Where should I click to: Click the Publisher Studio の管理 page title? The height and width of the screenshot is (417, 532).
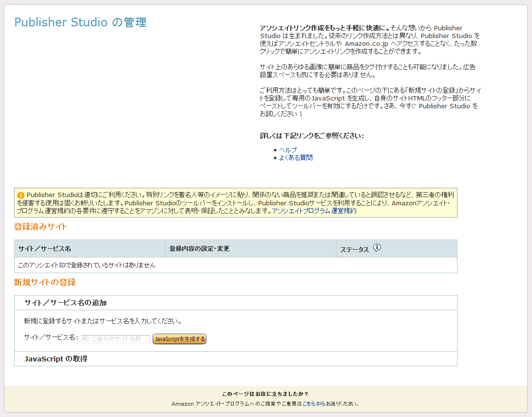(x=80, y=22)
